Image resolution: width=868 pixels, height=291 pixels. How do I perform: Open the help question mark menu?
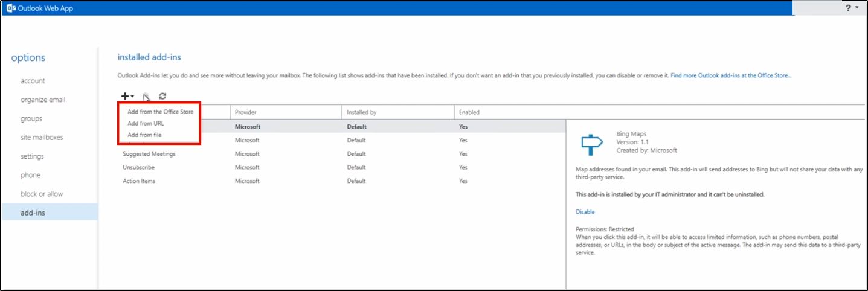(x=852, y=8)
